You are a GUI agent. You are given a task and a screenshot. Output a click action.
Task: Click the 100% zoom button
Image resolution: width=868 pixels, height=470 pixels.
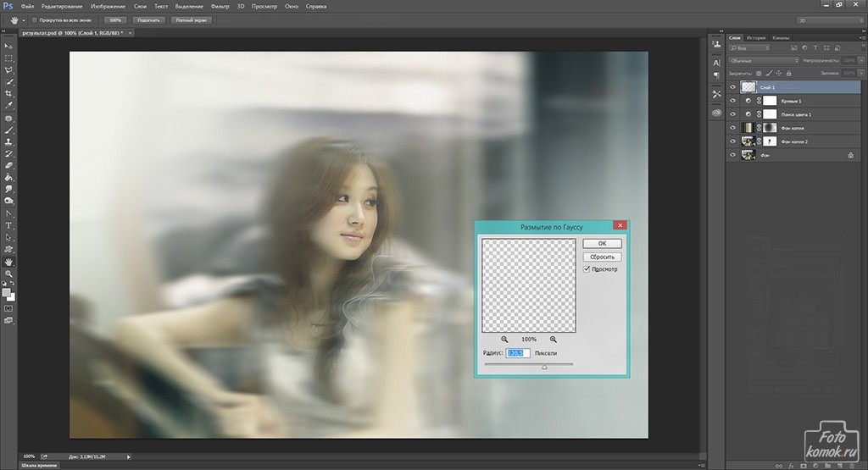(x=115, y=20)
